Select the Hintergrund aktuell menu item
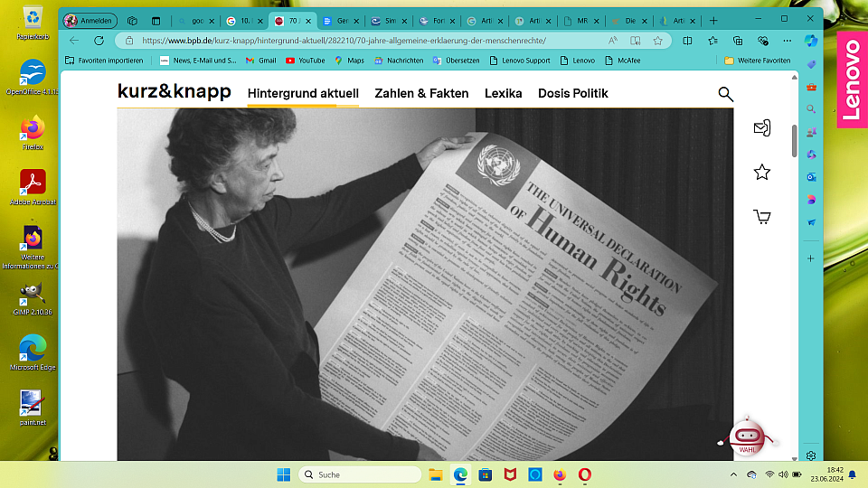Viewport: 868px width, 488px height. click(x=303, y=93)
